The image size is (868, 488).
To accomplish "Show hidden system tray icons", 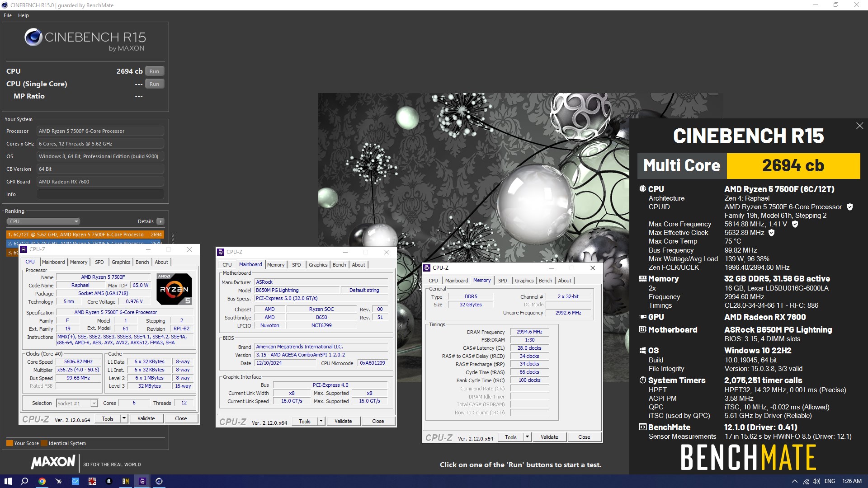I will point(794,481).
